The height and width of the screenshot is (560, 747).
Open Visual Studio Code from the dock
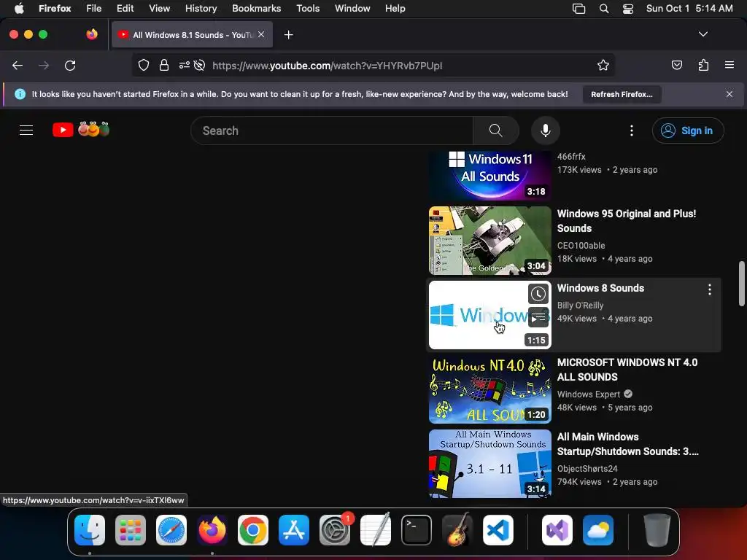click(x=498, y=530)
